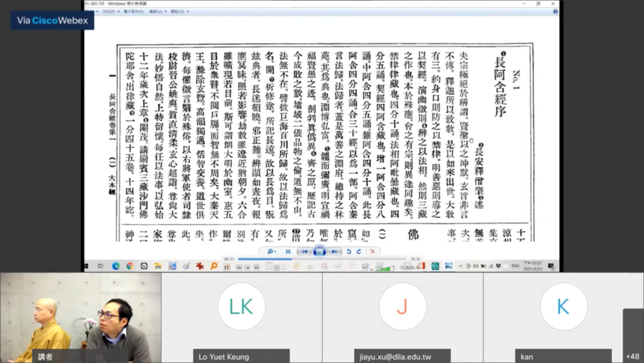Rotate the image clockwise

pyautogui.click(x=358, y=251)
